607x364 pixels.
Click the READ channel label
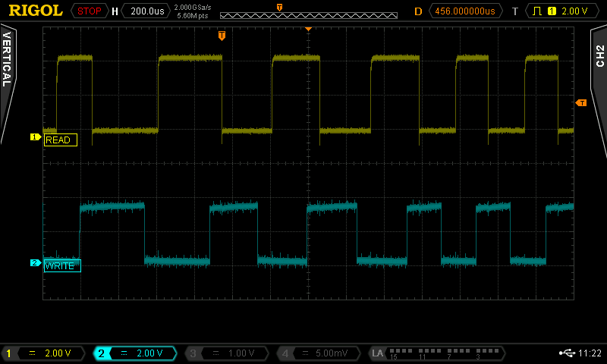tap(61, 140)
